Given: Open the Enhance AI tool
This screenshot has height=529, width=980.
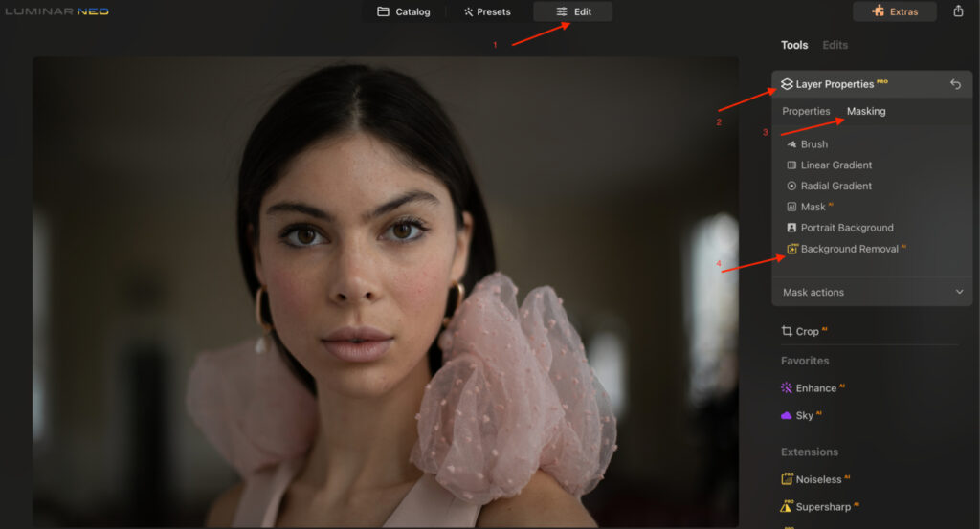Looking at the screenshot, I should pos(815,388).
